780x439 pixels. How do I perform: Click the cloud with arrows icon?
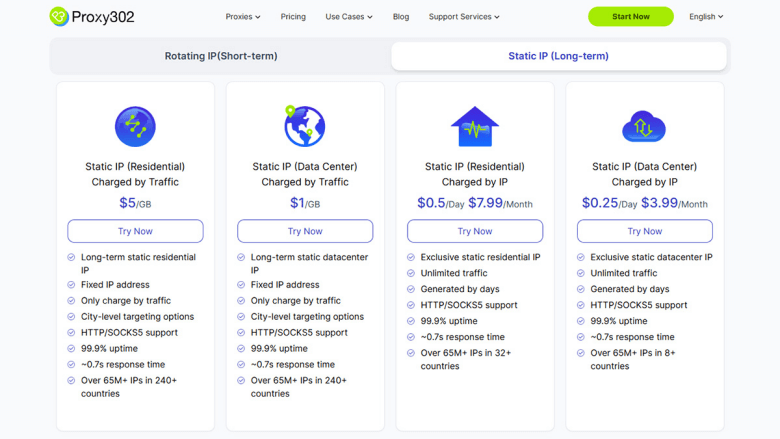tap(644, 127)
